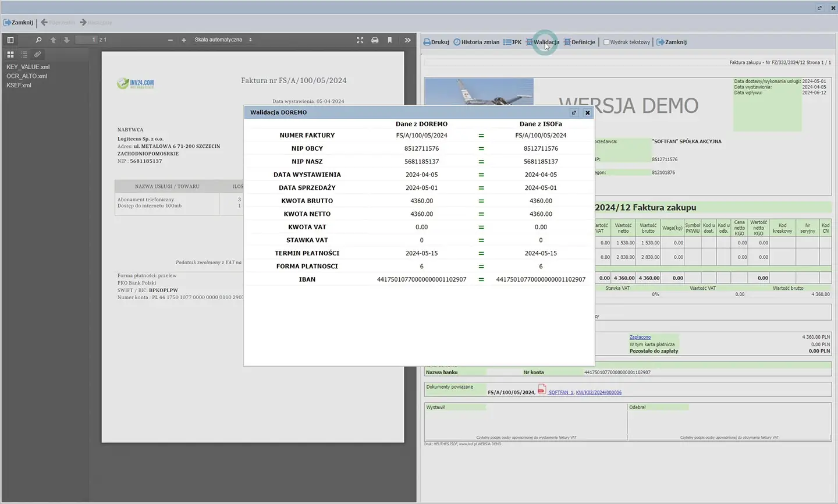Image resolution: width=838 pixels, height=504 pixels.
Task: Switch PDF viewer to presentation mode
Action: click(360, 40)
